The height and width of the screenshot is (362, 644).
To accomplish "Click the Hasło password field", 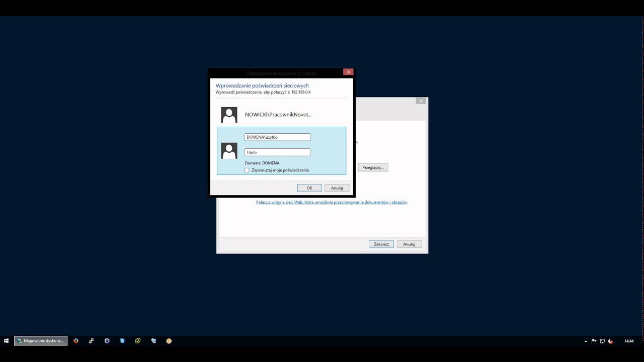I will click(277, 152).
